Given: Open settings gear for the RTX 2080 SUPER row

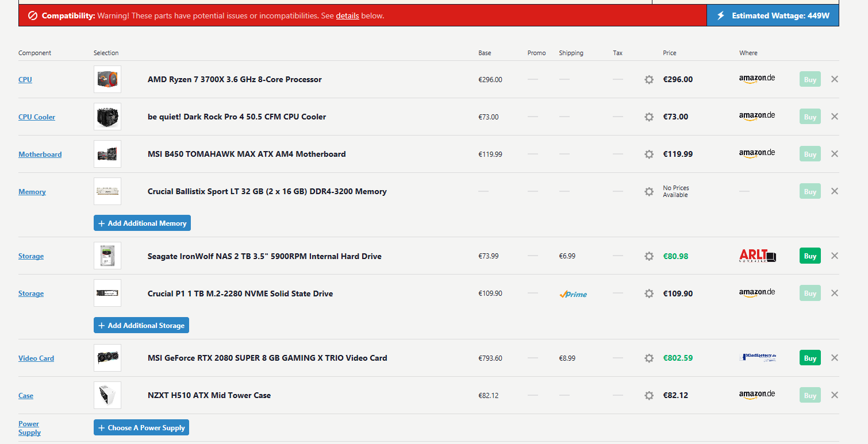Looking at the screenshot, I should pos(649,358).
